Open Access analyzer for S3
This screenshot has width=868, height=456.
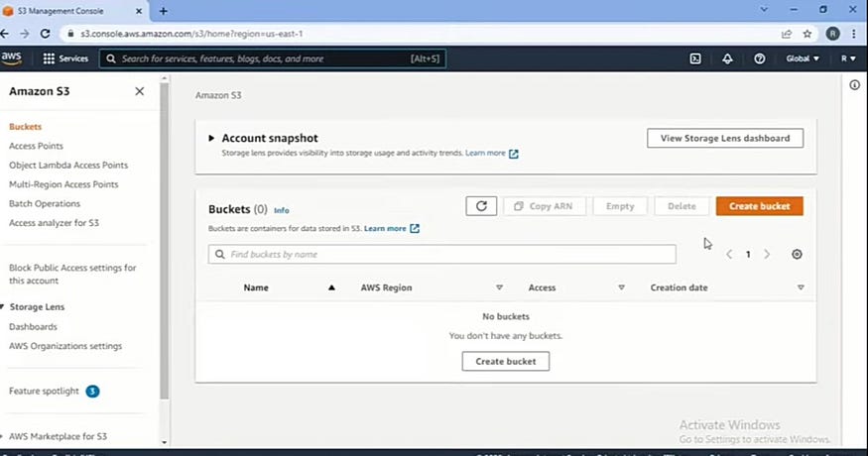[54, 222]
